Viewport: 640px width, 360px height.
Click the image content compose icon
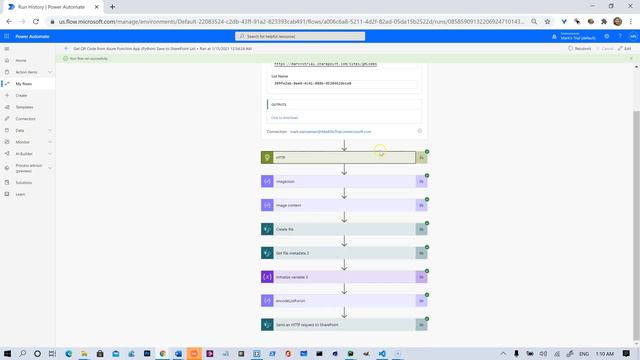267,205
